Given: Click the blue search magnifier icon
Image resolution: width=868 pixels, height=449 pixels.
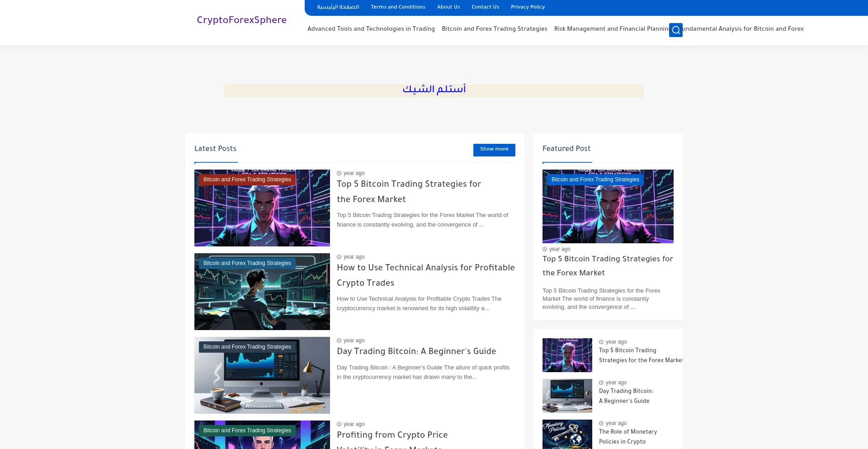Looking at the screenshot, I should tap(675, 30).
